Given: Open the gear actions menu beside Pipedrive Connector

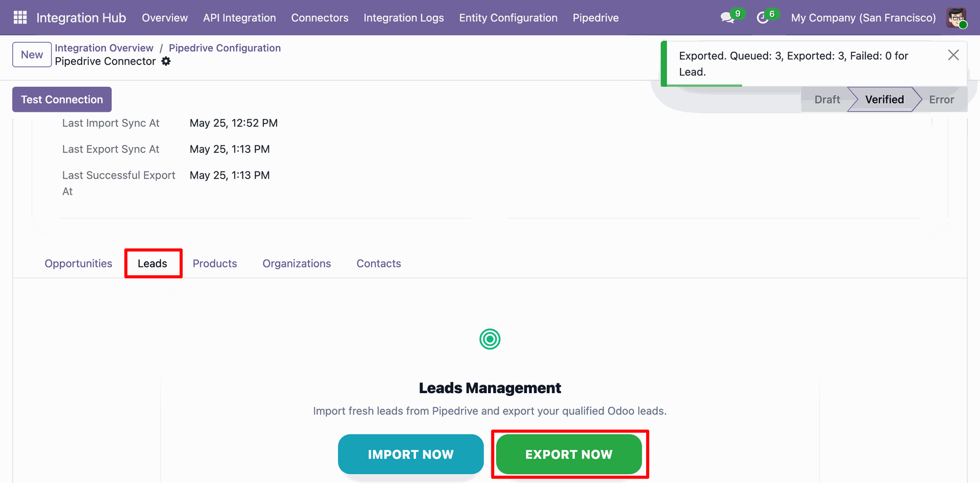Looking at the screenshot, I should (166, 61).
